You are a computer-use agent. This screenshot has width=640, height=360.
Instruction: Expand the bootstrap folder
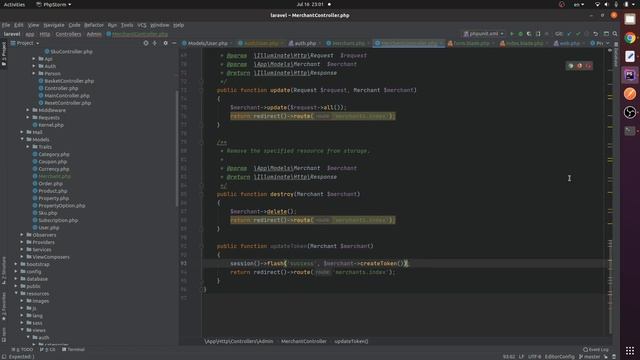tap(16, 264)
